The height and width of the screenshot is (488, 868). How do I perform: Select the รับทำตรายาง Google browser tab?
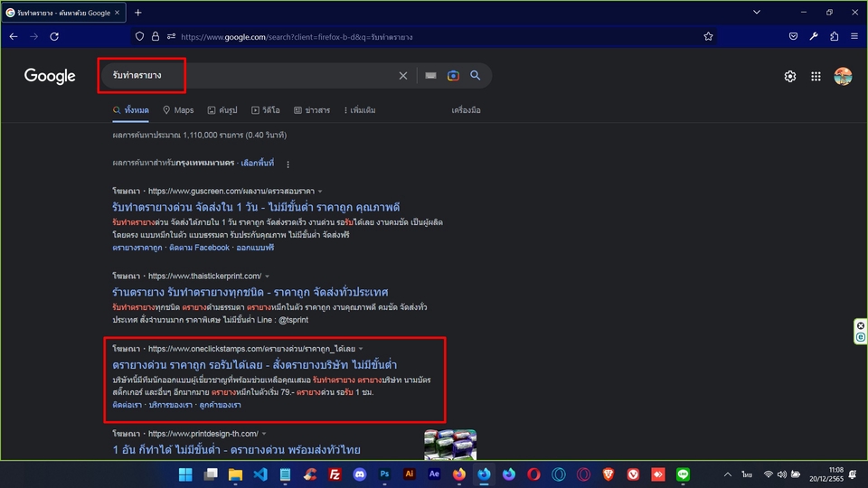(x=63, y=12)
